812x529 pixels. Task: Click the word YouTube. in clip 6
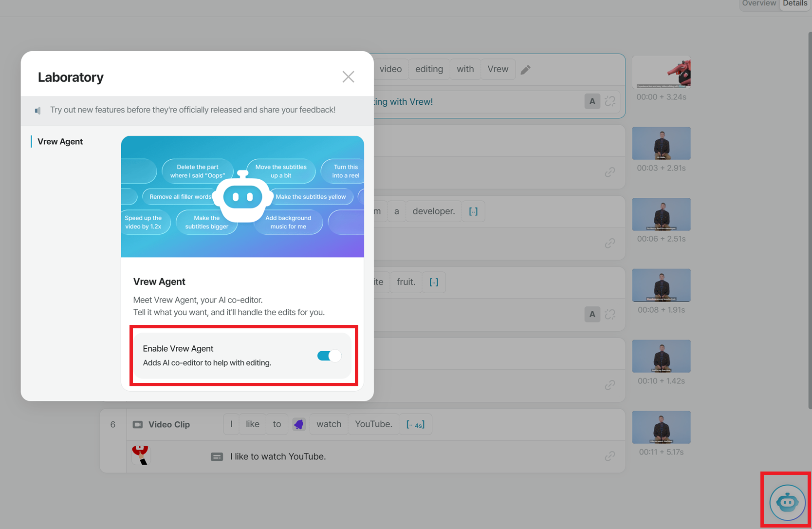pyautogui.click(x=373, y=424)
